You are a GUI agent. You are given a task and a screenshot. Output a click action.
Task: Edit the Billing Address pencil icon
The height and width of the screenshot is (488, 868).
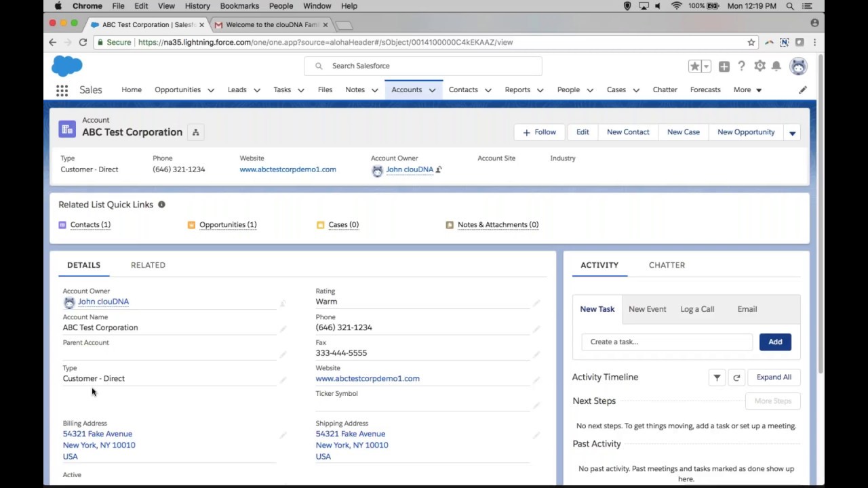click(283, 435)
